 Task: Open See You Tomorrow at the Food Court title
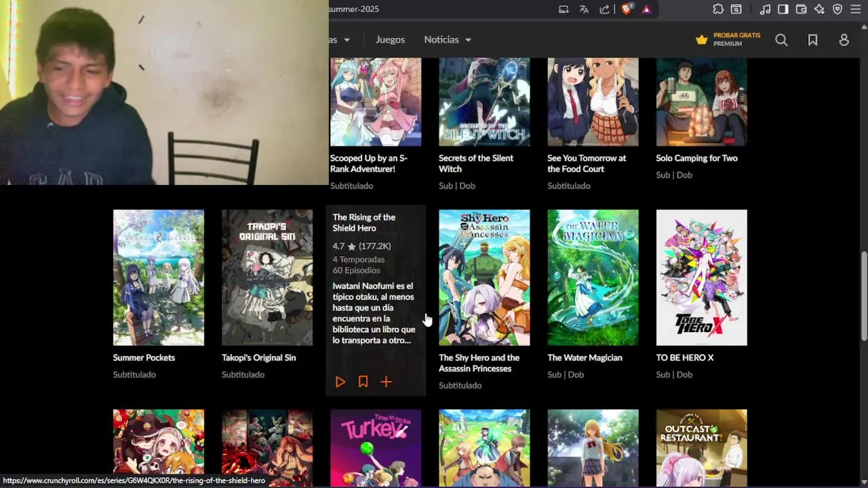click(587, 163)
